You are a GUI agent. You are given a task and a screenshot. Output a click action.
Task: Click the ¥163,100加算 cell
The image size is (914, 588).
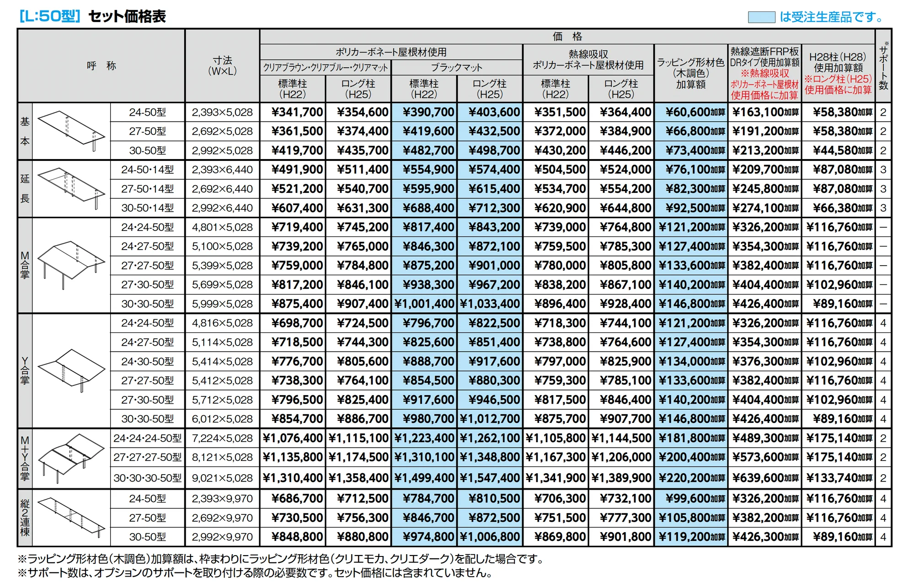tap(766, 112)
